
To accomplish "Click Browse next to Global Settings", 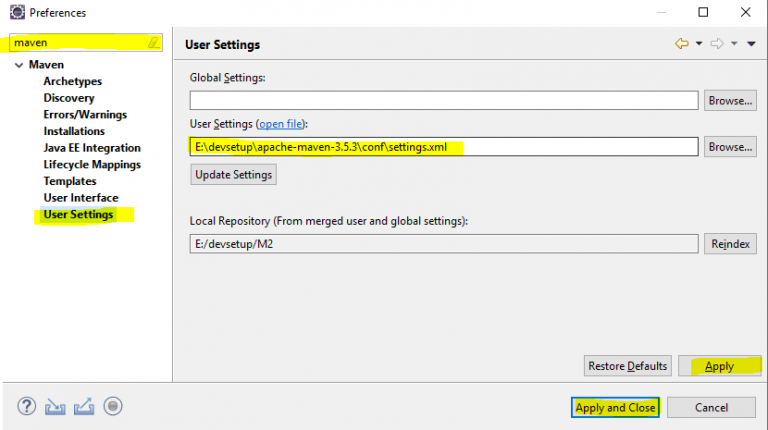I will (x=730, y=100).
